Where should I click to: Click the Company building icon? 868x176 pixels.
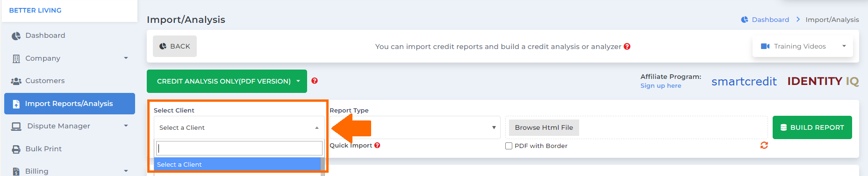[16, 58]
